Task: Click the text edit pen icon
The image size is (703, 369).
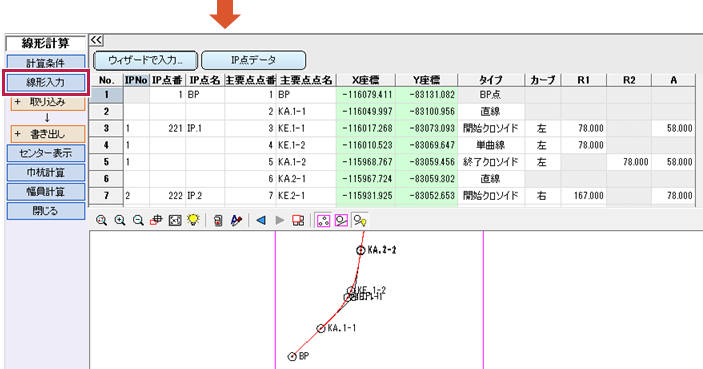Action: click(236, 220)
